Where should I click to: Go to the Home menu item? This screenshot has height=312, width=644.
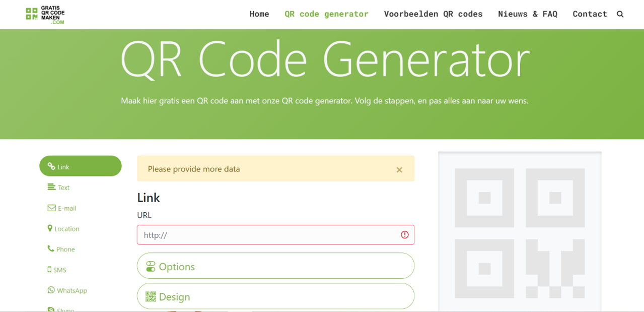click(x=259, y=14)
